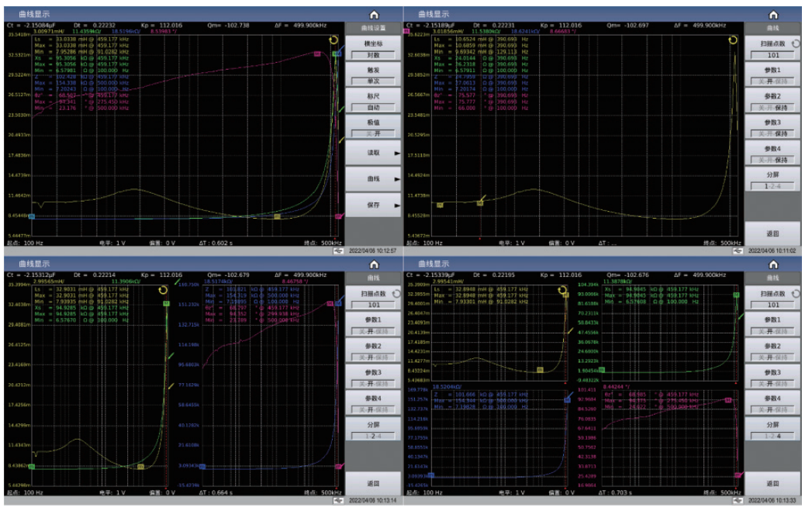Expand the 保存 submenu

374,205
